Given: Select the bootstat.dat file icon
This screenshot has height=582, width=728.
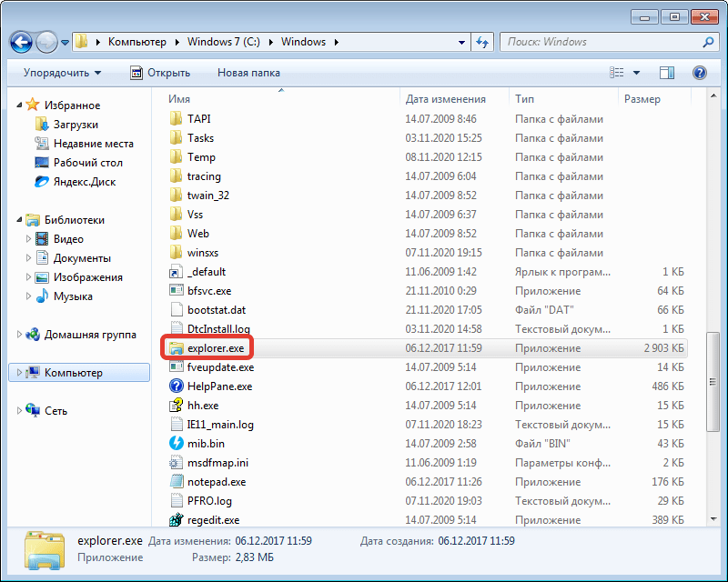Looking at the screenshot, I should tap(176, 309).
